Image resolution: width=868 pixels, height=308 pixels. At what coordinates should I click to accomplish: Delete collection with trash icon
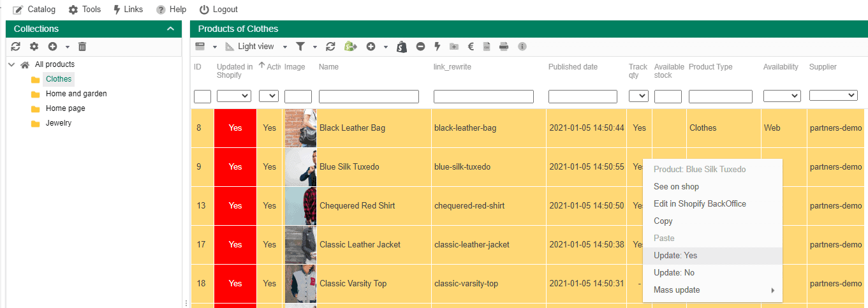click(82, 47)
